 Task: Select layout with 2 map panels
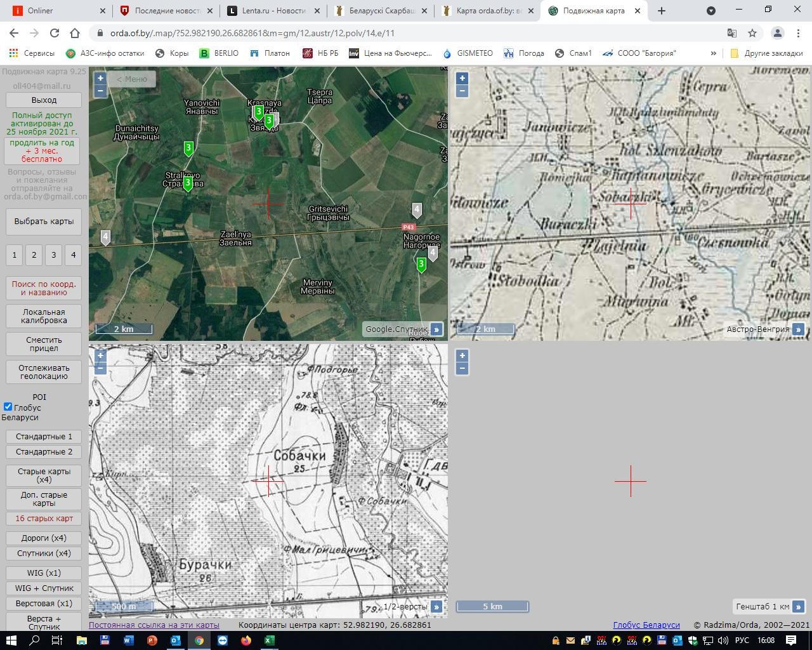tap(34, 255)
